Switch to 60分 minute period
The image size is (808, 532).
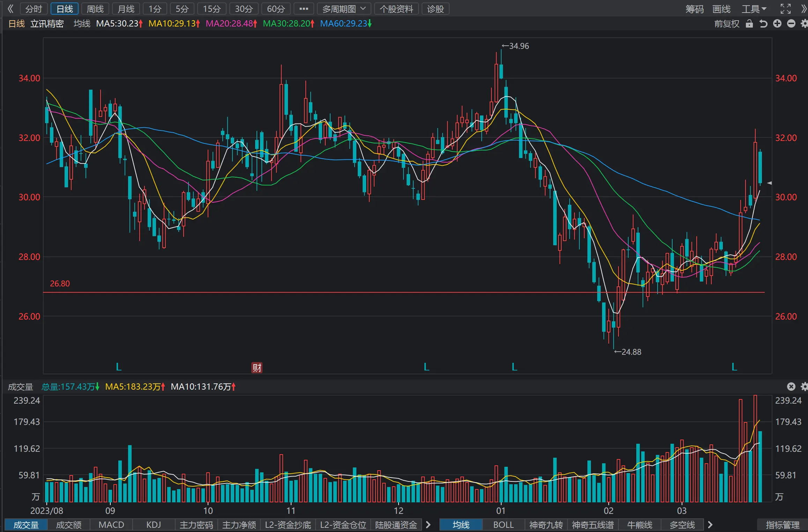pos(276,9)
